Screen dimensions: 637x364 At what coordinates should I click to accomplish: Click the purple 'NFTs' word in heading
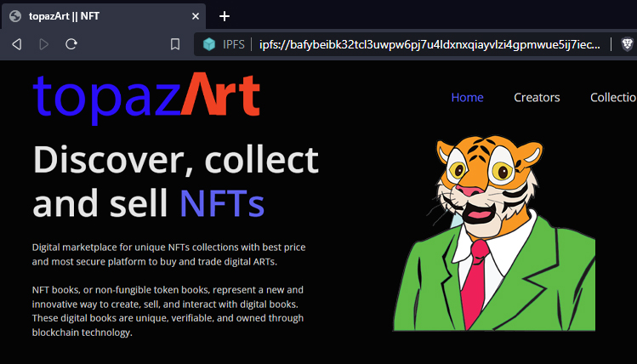(222, 202)
